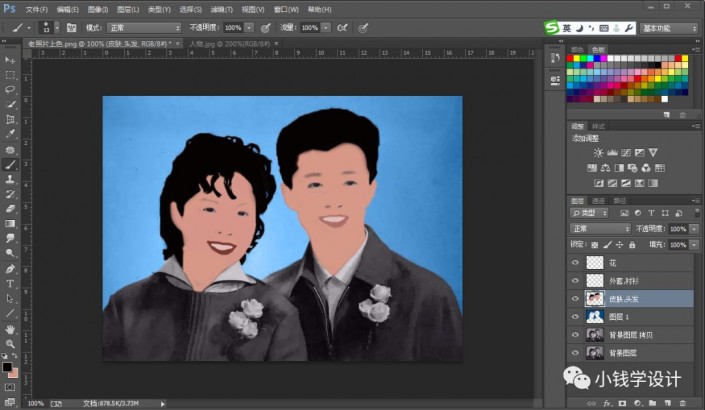Pick the Eyedropper tool

(10, 134)
